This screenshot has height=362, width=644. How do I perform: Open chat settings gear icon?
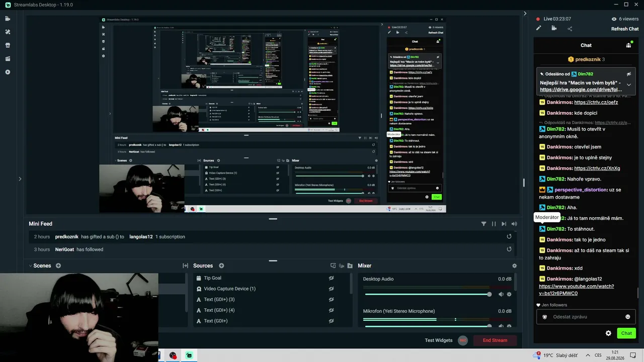(x=608, y=333)
